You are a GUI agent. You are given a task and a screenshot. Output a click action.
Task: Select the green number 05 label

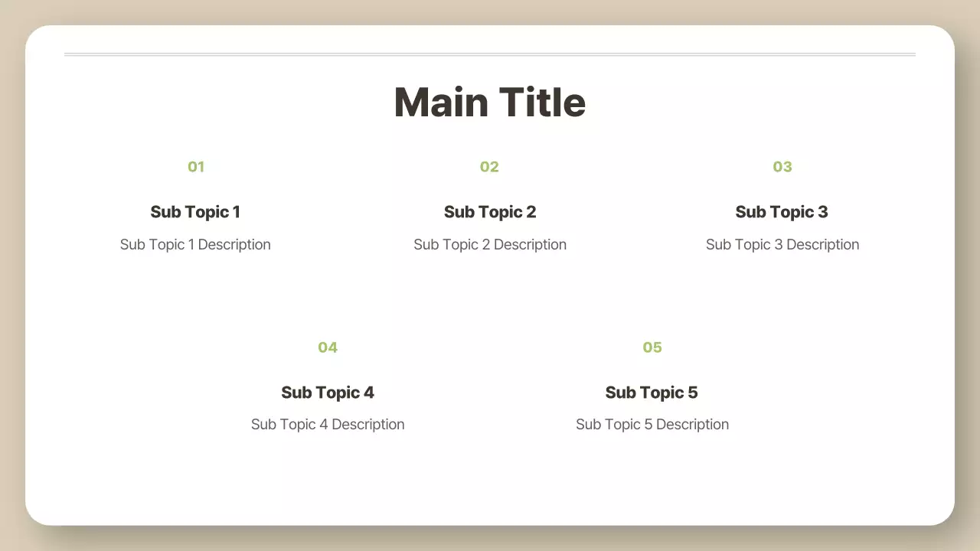pyautogui.click(x=652, y=347)
